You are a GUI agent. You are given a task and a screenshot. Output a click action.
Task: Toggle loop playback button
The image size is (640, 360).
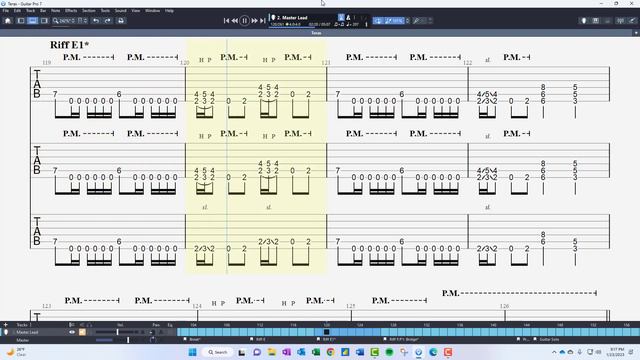(x=378, y=20)
